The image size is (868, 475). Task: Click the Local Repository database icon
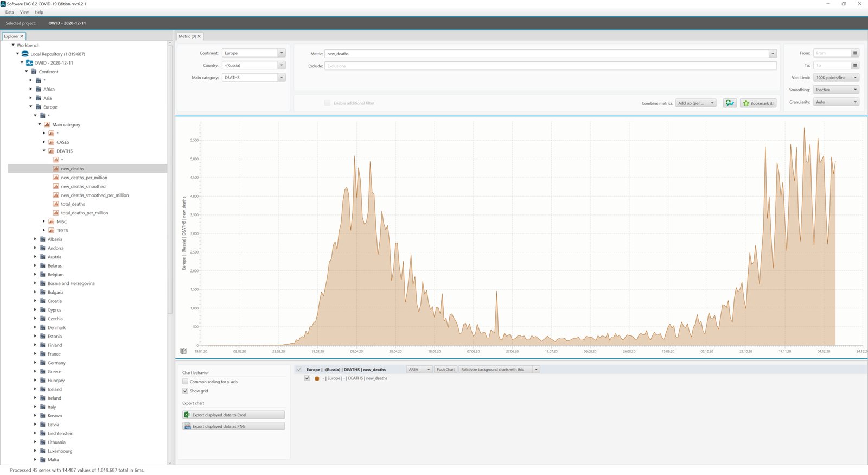[x=25, y=54]
